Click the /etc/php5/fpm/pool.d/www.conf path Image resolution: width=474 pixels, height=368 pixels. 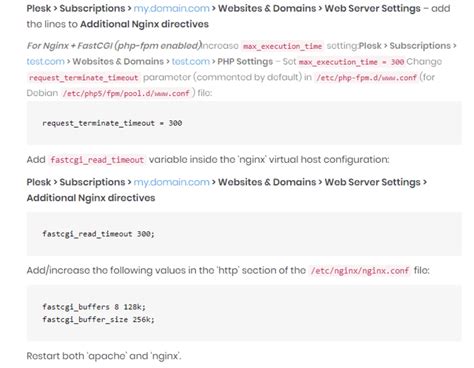(x=126, y=93)
